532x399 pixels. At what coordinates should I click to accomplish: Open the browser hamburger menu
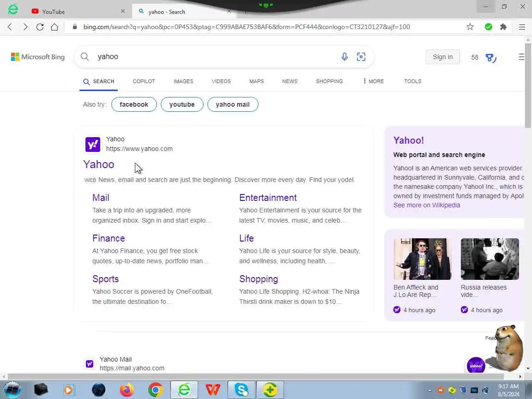(522, 27)
